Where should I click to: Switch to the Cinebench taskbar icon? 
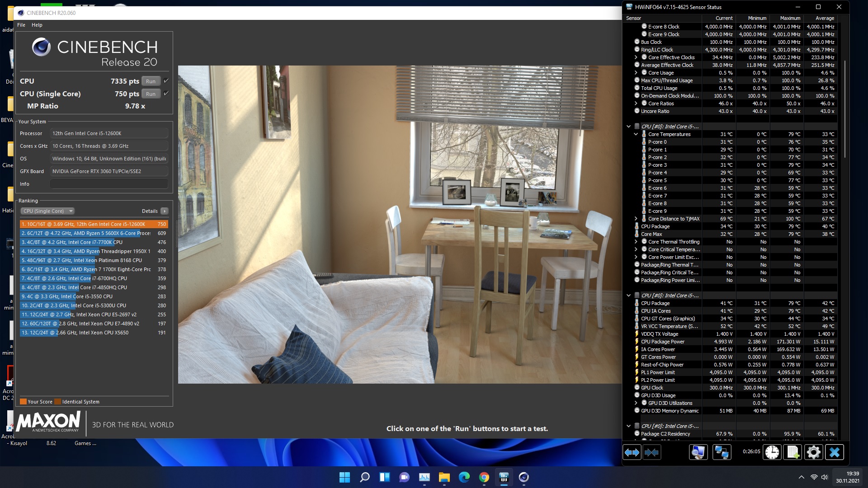524,477
